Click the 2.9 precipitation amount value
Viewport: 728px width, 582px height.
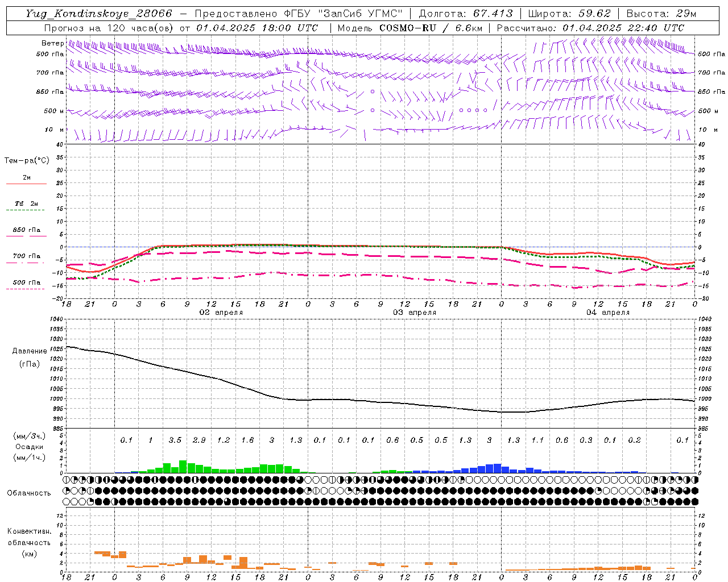click(x=199, y=440)
